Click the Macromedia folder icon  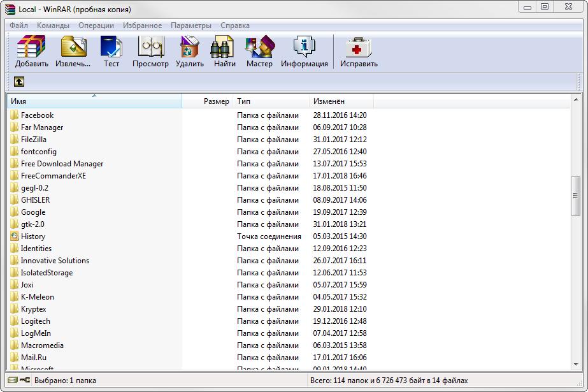(14, 345)
